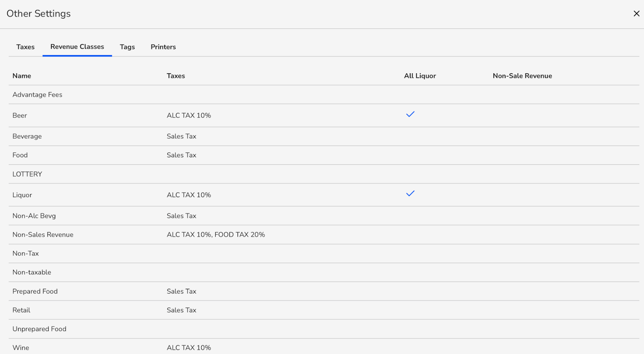Open the Tags tab
This screenshot has width=644, height=354.
point(127,47)
